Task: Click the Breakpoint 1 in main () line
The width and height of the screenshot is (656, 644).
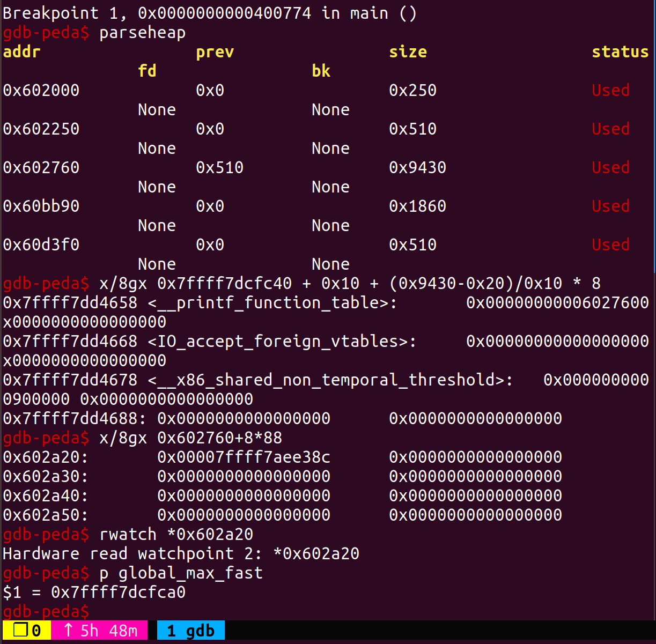Action: click(x=210, y=13)
